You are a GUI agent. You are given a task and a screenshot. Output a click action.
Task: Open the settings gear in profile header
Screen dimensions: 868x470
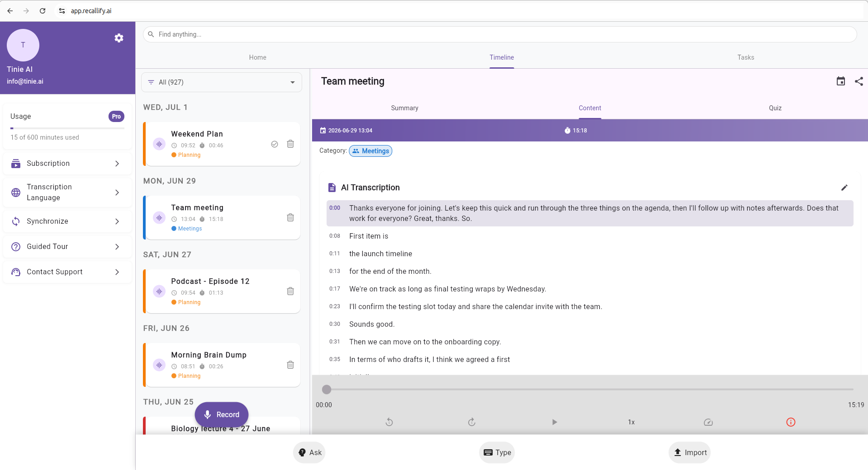[x=119, y=38]
